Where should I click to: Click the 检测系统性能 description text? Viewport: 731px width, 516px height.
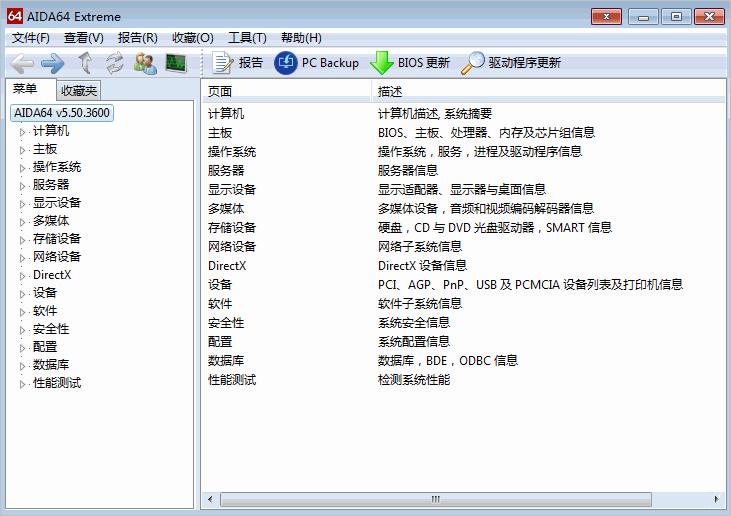tap(414, 380)
